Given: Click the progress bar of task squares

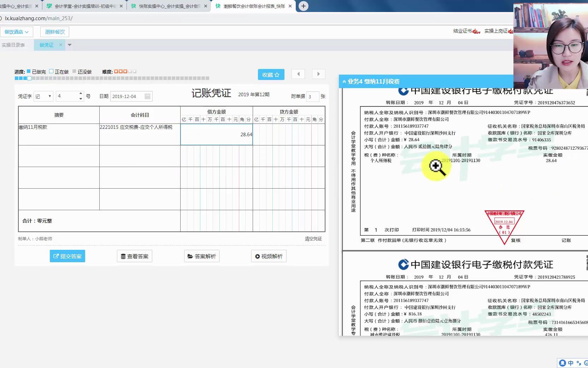Looking at the screenshot, I should pyautogui.click(x=112, y=78).
